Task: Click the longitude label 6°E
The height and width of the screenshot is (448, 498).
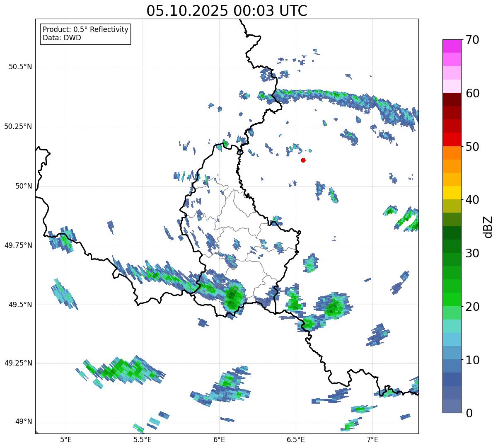Action: pos(219,439)
